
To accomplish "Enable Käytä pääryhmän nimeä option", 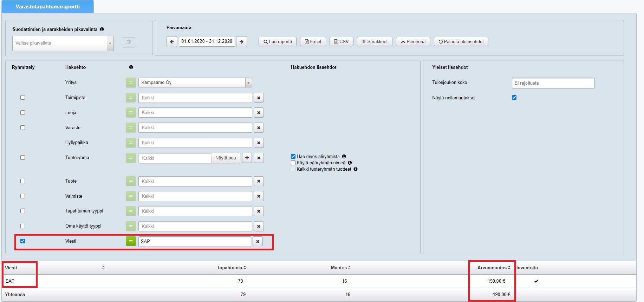I will click(293, 163).
